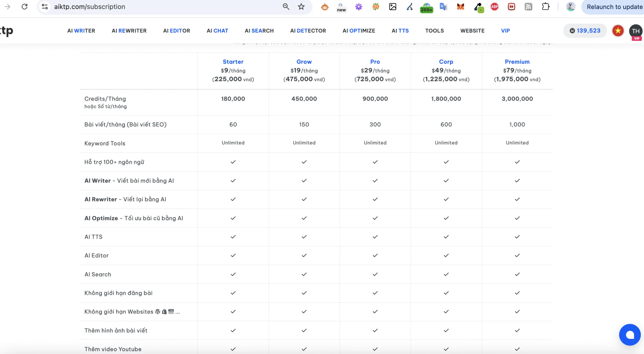Open the WEBSITE menu

(x=472, y=31)
